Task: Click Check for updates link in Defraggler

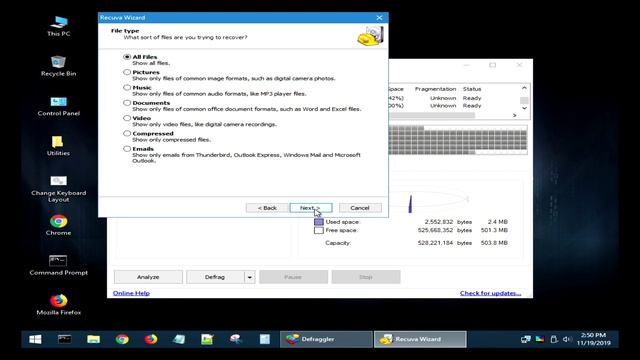Action: 490,293
